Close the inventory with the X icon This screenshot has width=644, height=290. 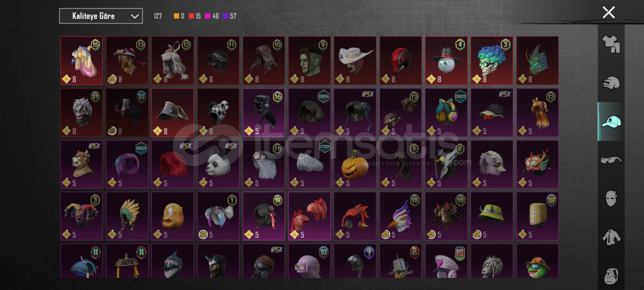pyautogui.click(x=609, y=12)
